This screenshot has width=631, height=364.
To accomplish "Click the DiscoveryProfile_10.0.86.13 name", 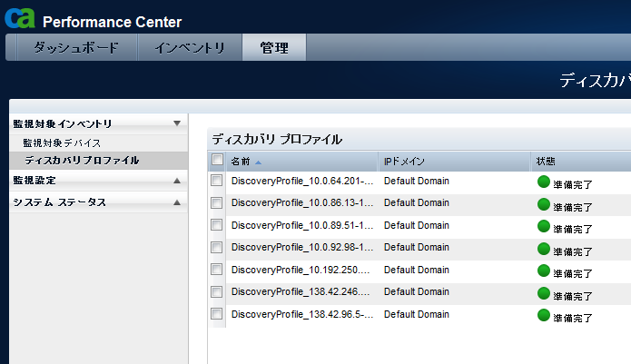I will pos(302,203).
